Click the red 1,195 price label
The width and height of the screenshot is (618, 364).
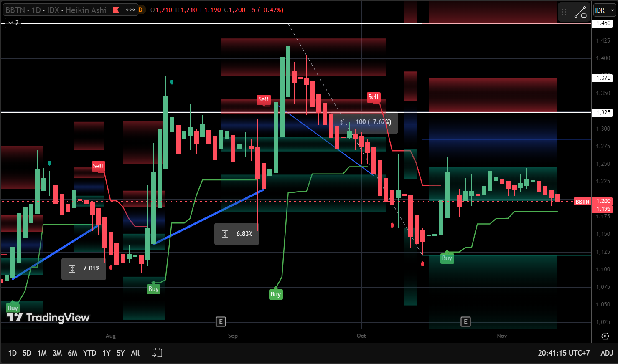pyautogui.click(x=603, y=209)
